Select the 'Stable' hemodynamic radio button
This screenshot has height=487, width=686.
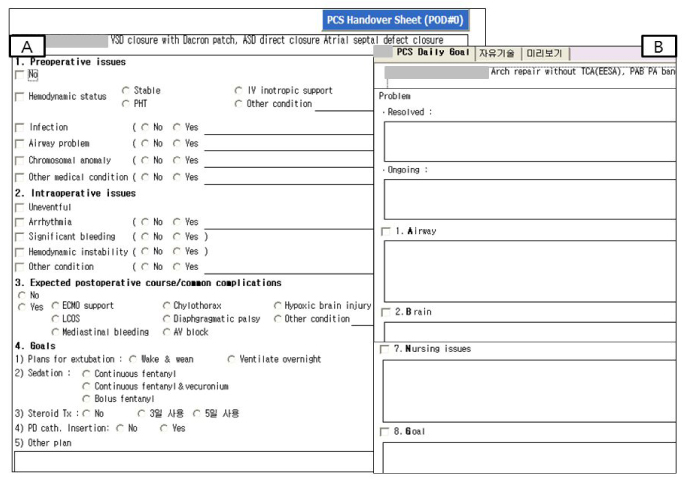point(126,91)
